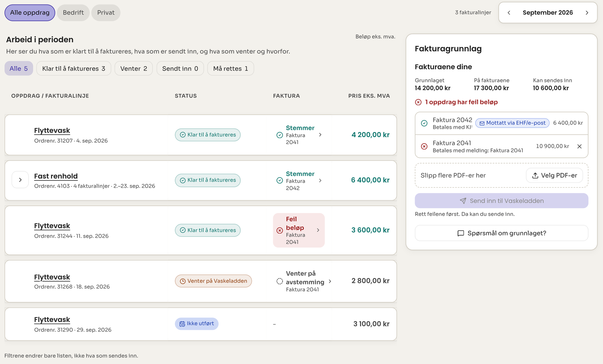Screen dimensions: 603x364
Task: Filter by Klar til å faktureres 3
Action: [x=74, y=68]
